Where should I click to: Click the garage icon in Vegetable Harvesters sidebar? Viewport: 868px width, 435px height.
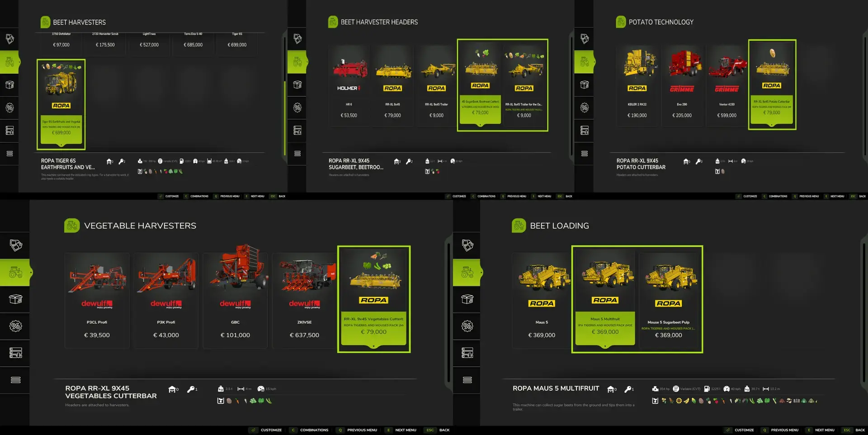[x=15, y=353]
